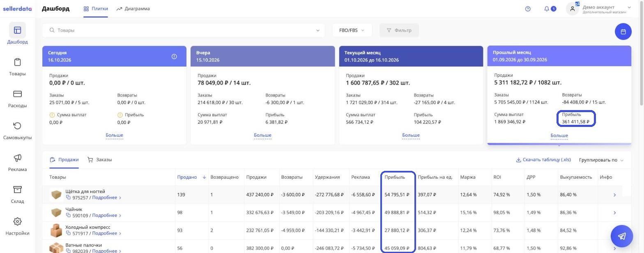This screenshot has width=644, height=253.
Task: Open Подробнее for Щётка для ногтей
Action: coord(106,198)
